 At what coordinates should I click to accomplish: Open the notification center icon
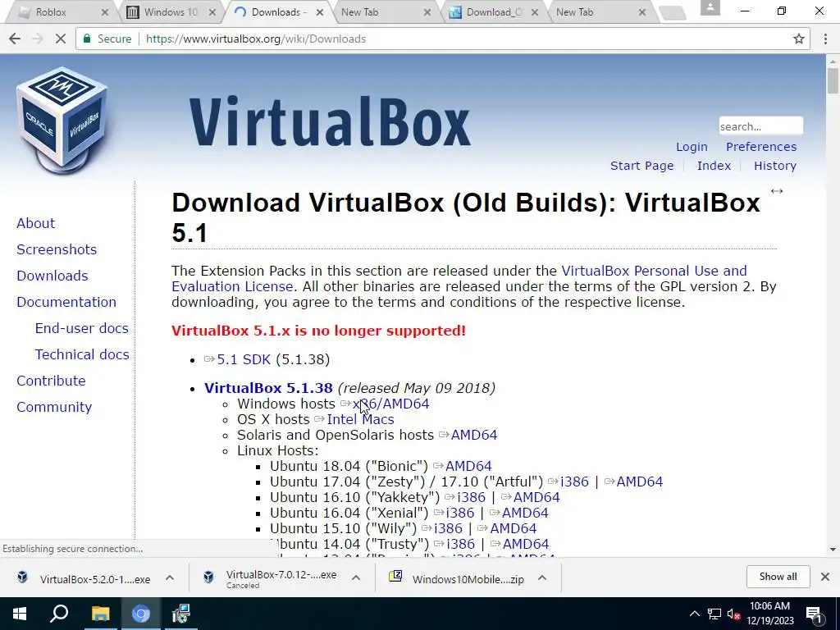[x=814, y=614]
